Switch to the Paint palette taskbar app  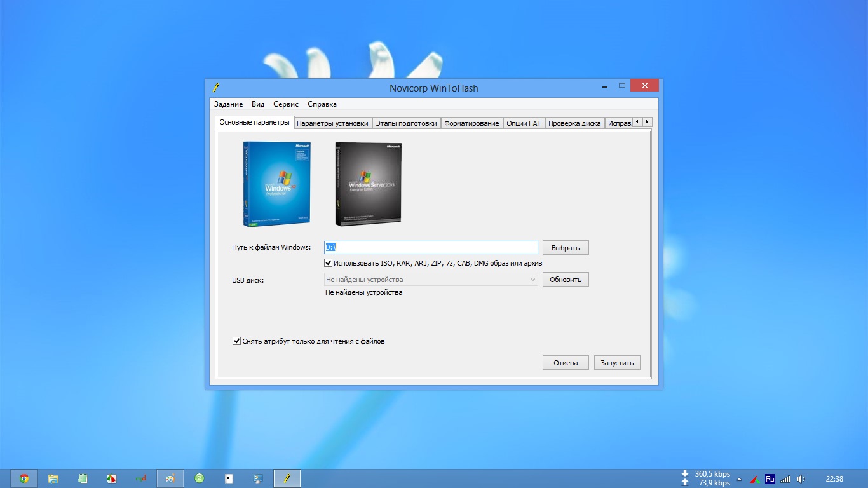coord(170,478)
